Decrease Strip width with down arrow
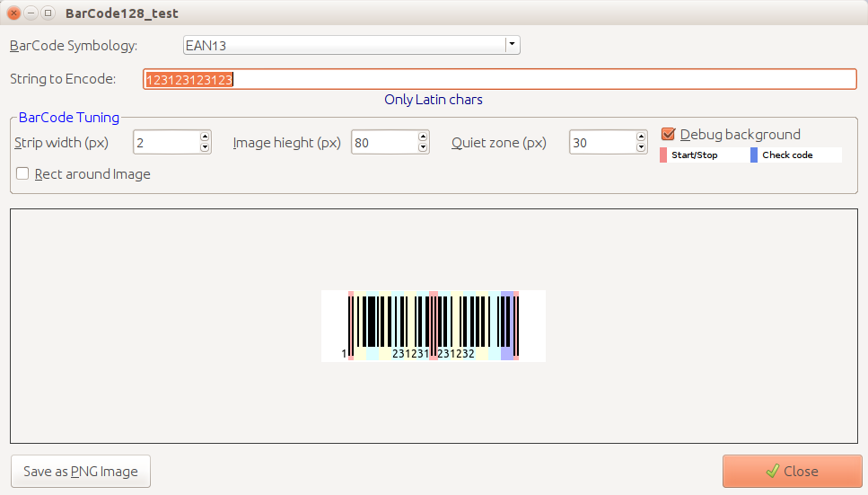 [x=205, y=147]
